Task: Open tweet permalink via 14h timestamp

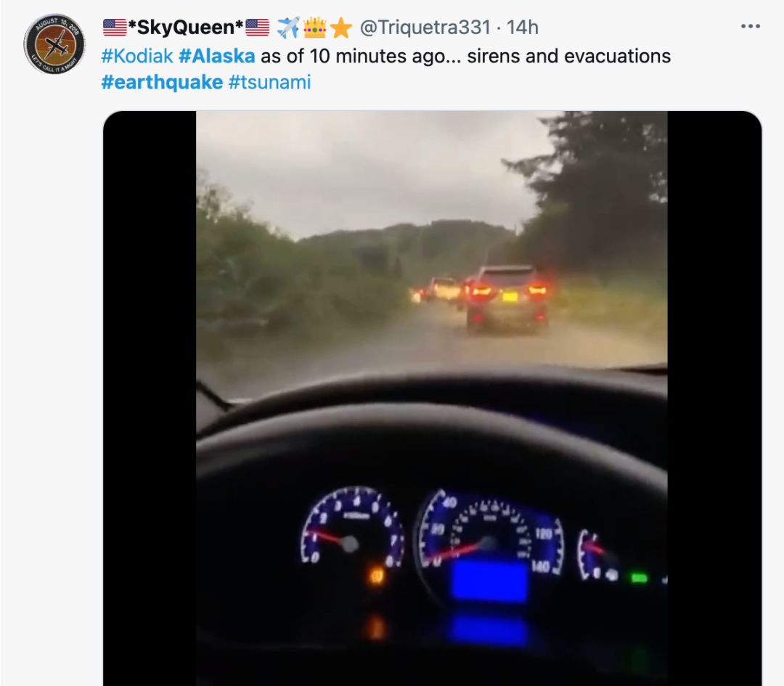Action: [523, 28]
